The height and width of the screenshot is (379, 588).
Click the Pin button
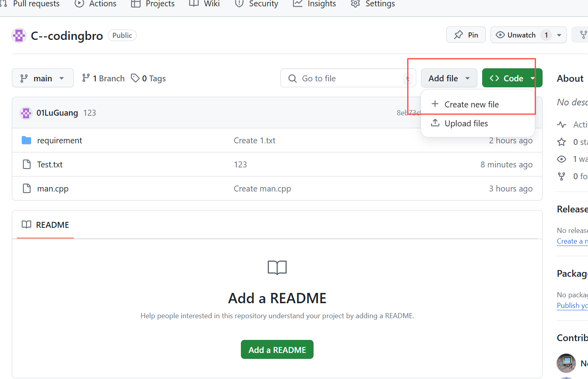coord(466,35)
